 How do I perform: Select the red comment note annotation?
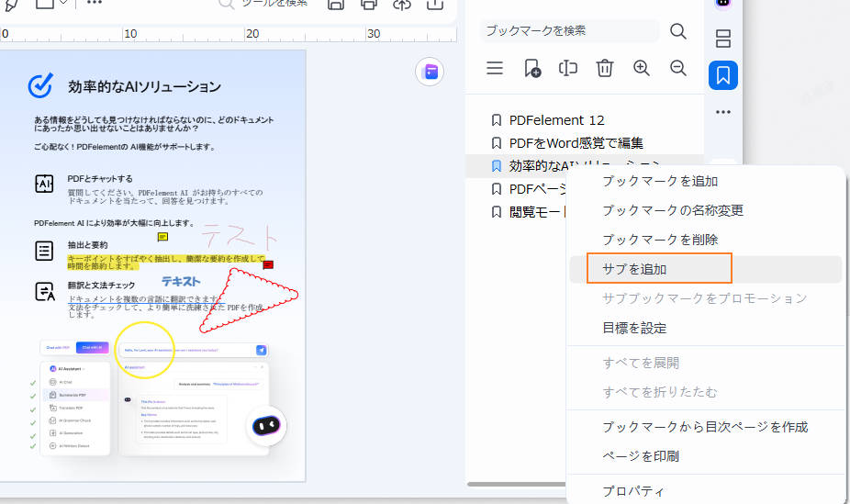tap(268, 265)
